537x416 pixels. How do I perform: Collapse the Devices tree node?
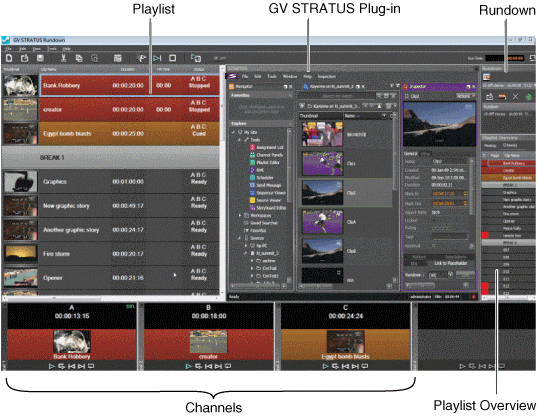239,238
